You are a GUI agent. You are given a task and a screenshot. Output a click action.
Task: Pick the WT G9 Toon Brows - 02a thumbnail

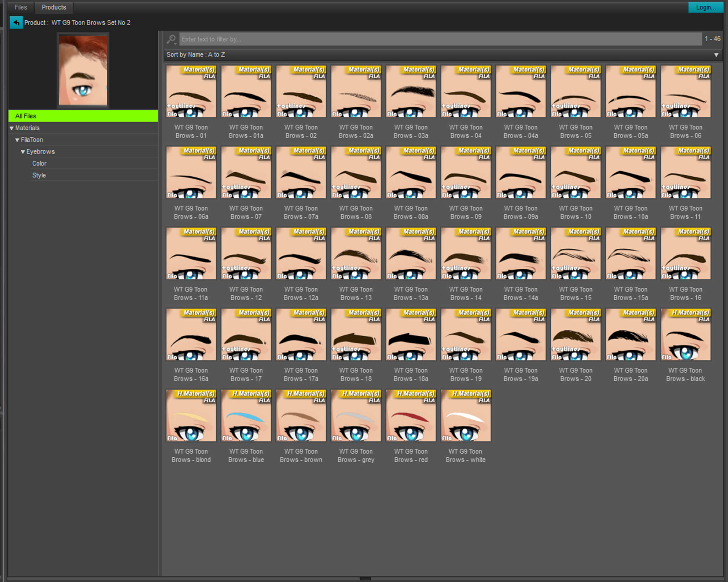pos(356,91)
